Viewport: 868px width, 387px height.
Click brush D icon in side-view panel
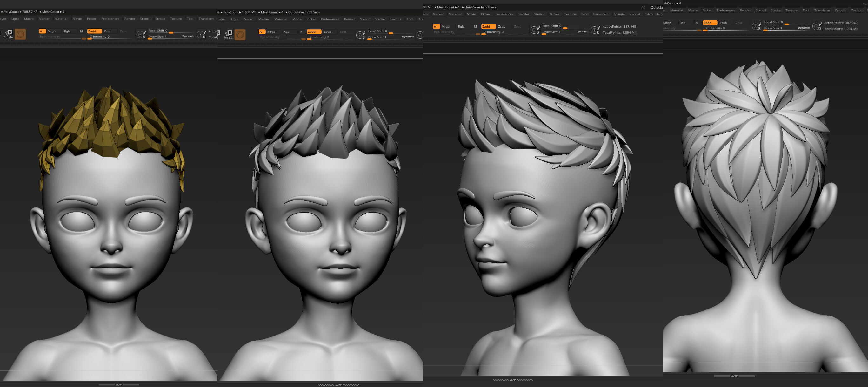click(595, 30)
